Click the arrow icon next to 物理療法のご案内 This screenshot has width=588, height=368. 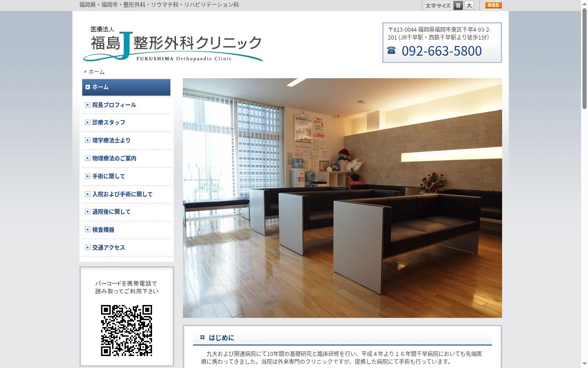pyautogui.click(x=88, y=158)
